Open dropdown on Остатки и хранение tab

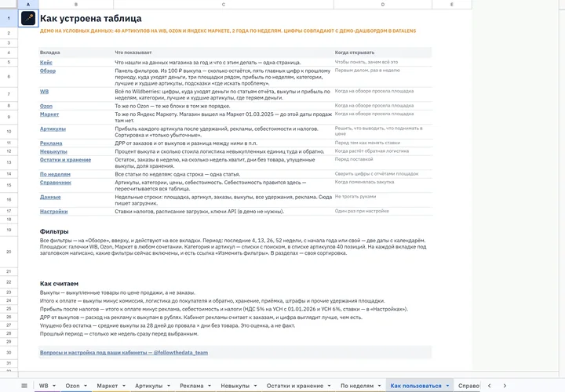click(329, 386)
